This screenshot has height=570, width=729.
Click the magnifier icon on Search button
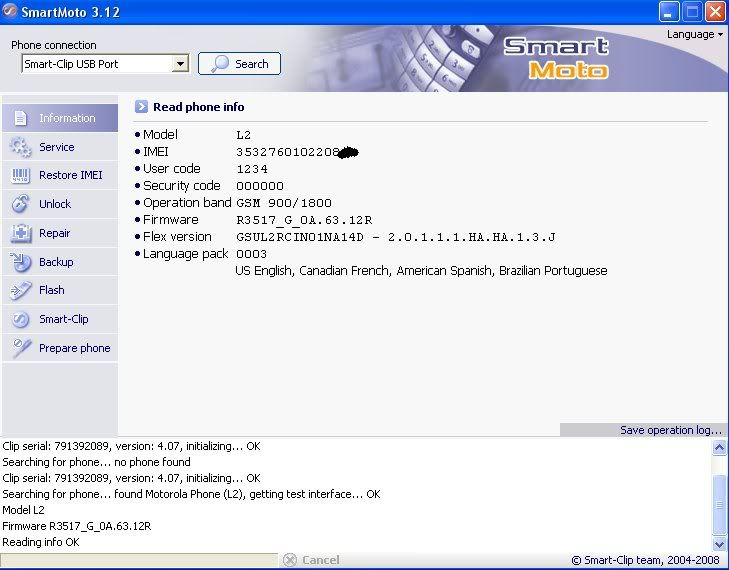click(220, 64)
